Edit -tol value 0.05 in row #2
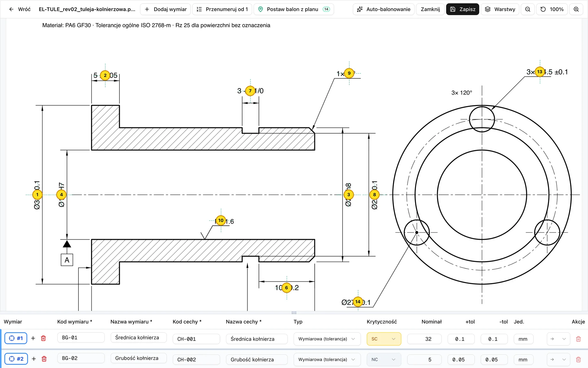Viewport: 588px width, 368px height. [x=494, y=359]
